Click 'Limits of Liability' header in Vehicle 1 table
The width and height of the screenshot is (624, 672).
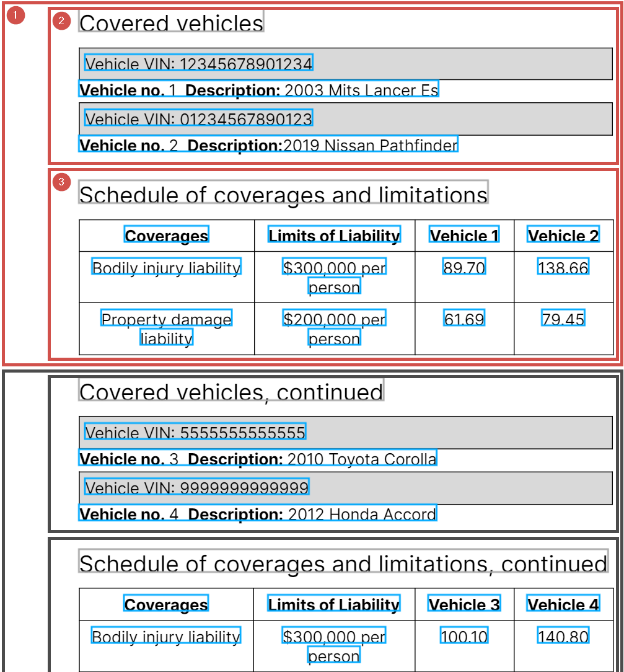[335, 234]
